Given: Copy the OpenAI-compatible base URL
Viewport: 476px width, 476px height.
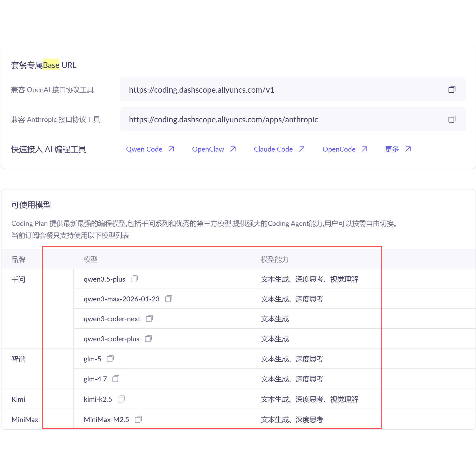Looking at the screenshot, I should click(452, 89).
